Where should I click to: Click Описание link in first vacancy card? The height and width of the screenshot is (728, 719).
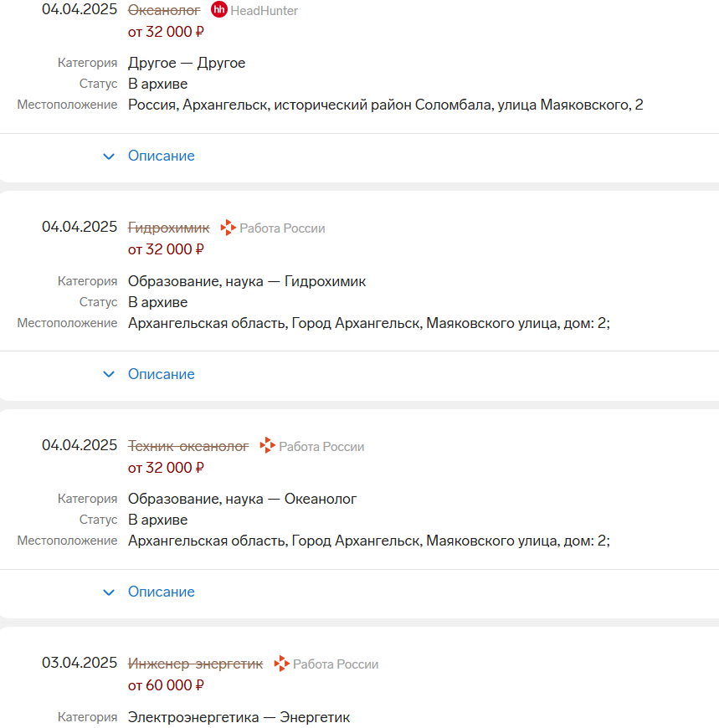(x=162, y=156)
